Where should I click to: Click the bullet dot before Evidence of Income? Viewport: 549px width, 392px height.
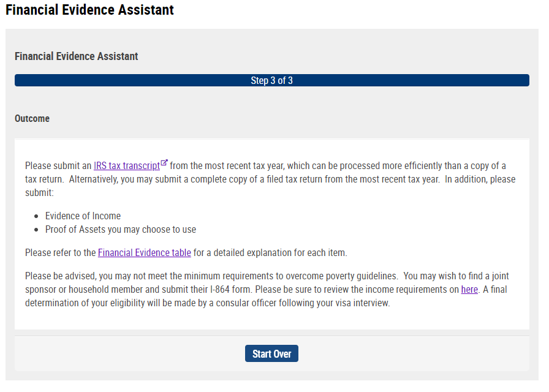(36, 217)
